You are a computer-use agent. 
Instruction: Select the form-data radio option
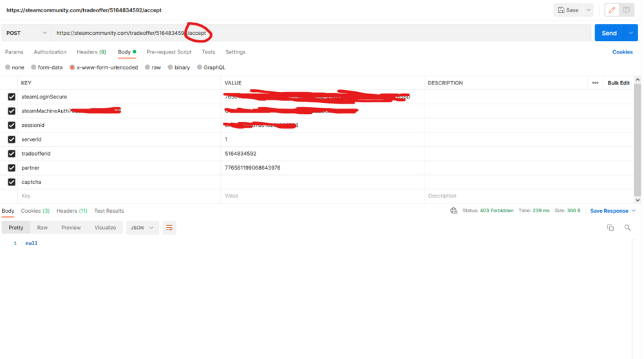(x=33, y=68)
